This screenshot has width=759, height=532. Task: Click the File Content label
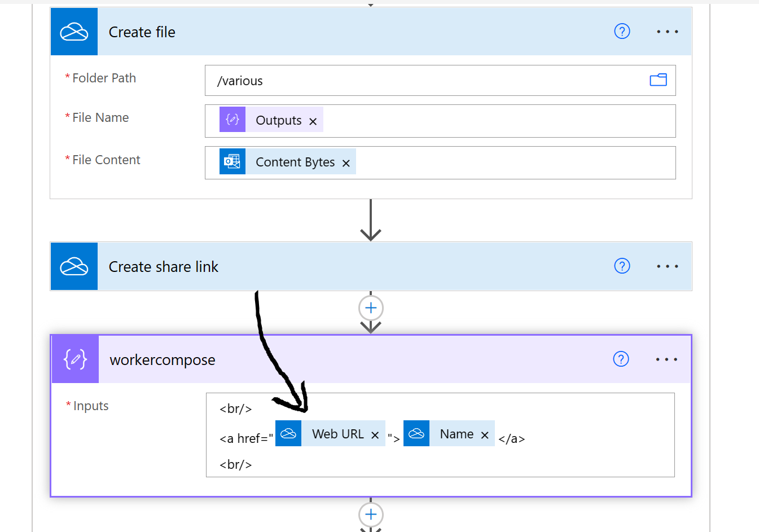[x=106, y=160]
